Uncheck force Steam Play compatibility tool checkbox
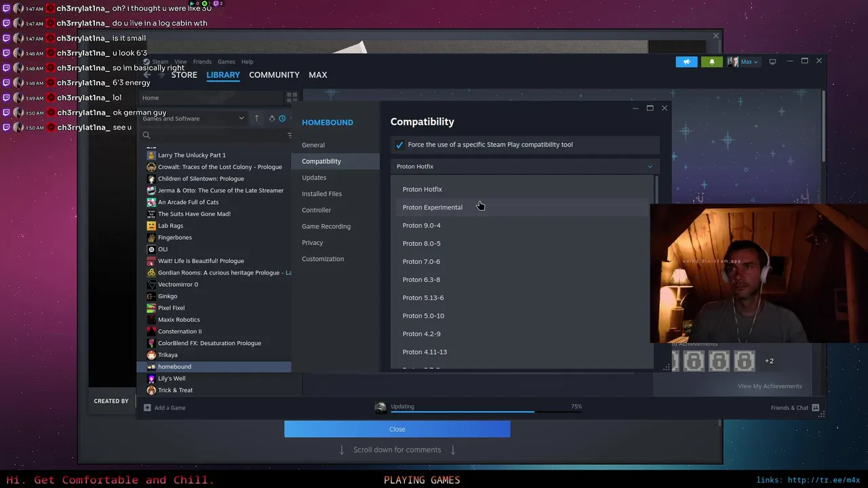This screenshot has height=488, width=868. click(399, 144)
